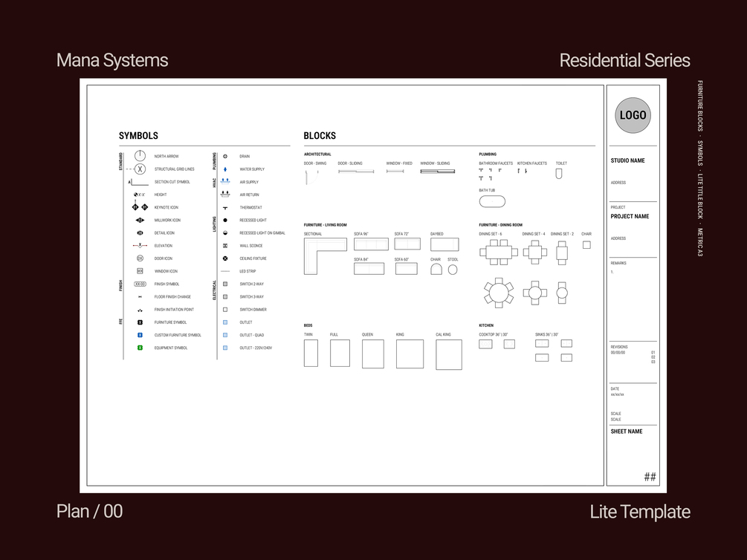
Task: Click the SYMBOLS section heading
Action: 139,136
